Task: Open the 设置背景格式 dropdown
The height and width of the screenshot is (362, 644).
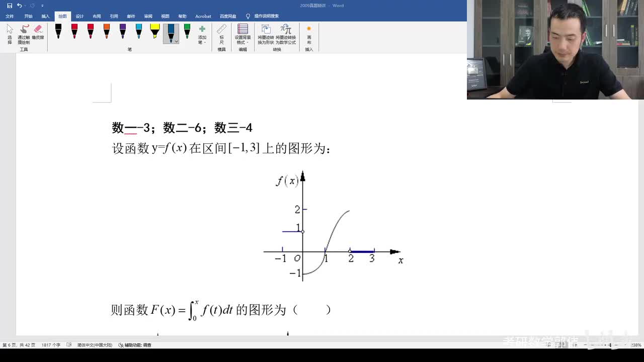Action: [x=243, y=35]
